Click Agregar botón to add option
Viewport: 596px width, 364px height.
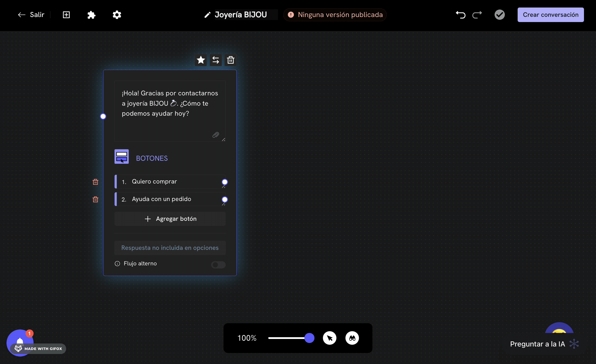(x=170, y=219)
